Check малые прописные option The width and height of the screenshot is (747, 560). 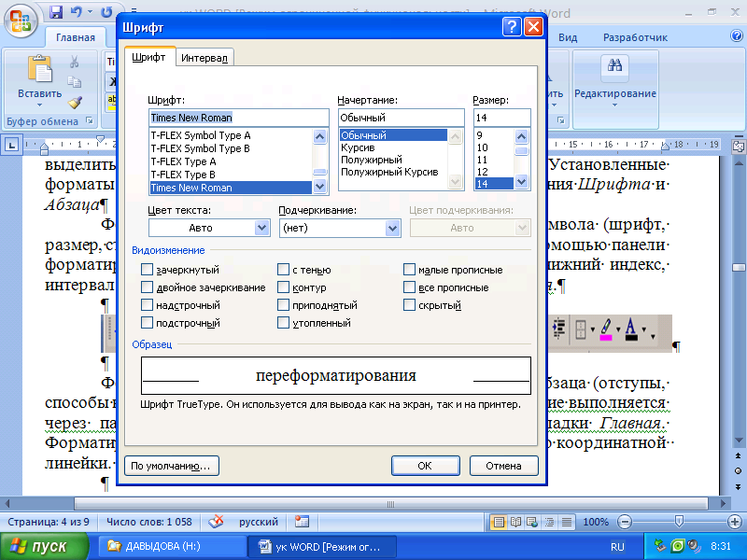[x=409, y=270]
